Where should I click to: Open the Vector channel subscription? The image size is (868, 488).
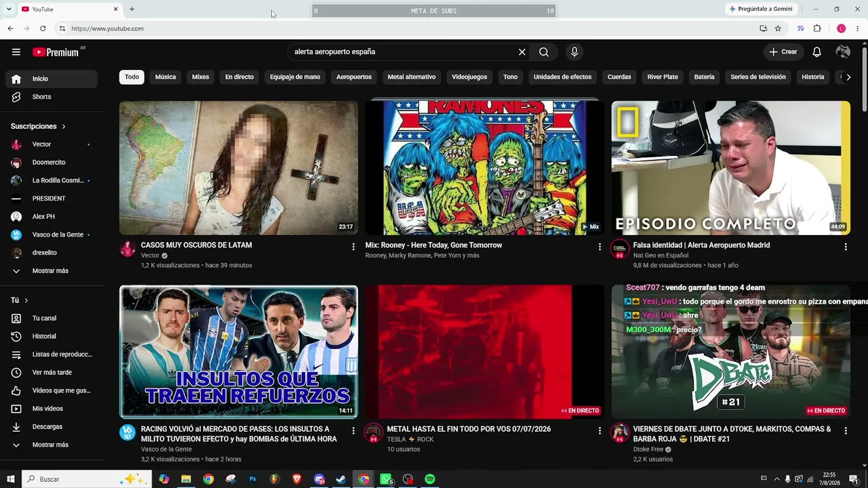click(52, 144)
